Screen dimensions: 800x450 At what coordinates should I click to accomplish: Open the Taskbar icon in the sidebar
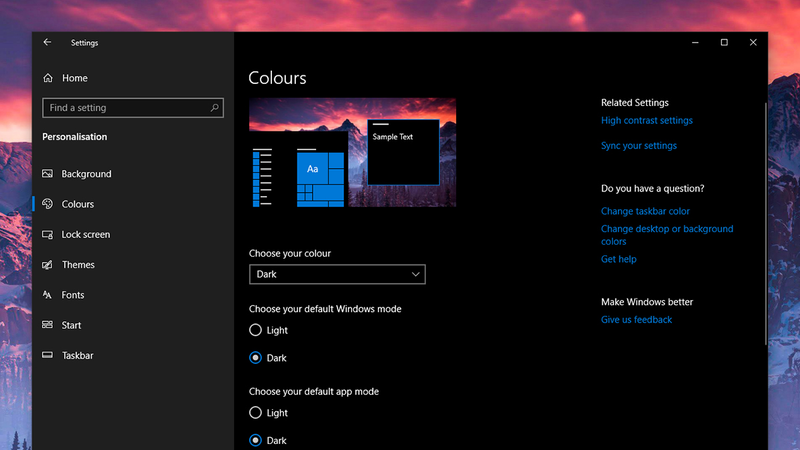[x=47, y=355]
